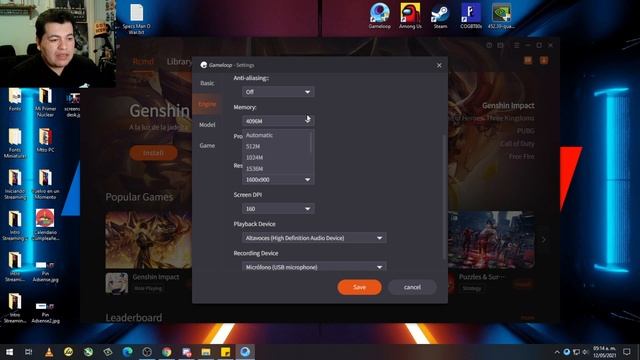Open Google Chrome from the taskbar
The width and height of the screenshot is (640, 360).
coord(167,352)
